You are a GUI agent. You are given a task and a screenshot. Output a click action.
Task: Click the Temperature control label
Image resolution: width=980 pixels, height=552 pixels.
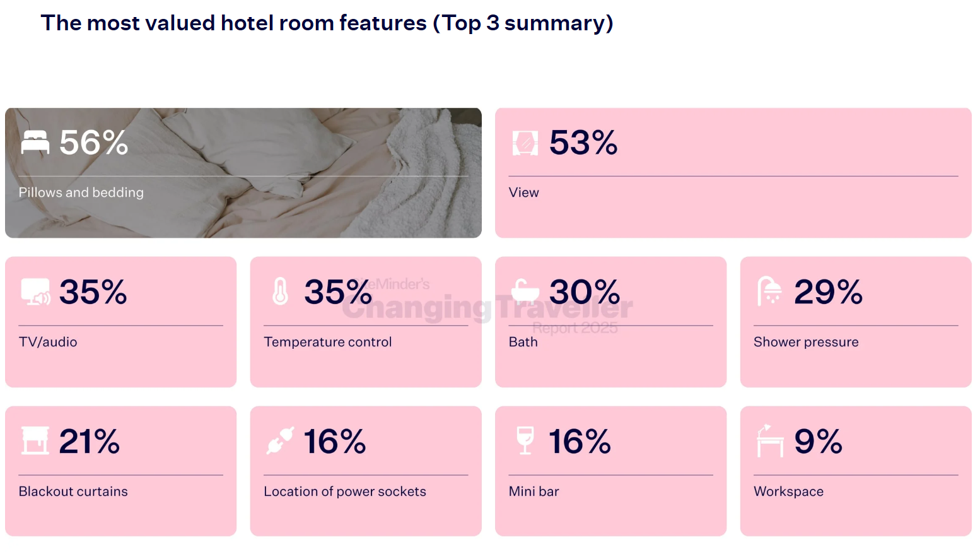[x=327, y=342]
